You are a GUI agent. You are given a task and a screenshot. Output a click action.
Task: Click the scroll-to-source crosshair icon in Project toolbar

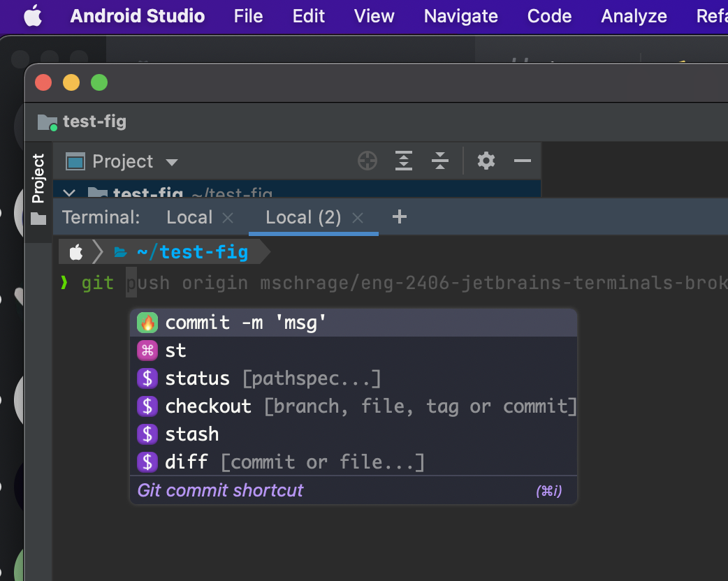pos(367,161)
